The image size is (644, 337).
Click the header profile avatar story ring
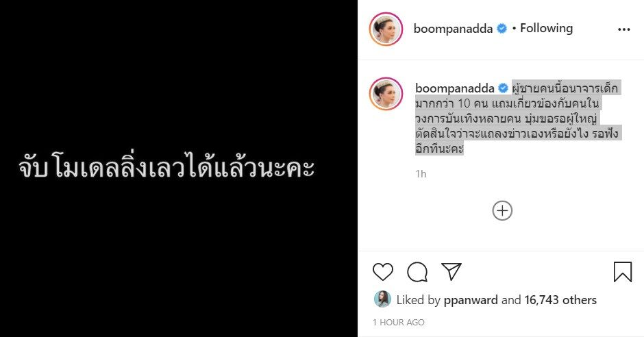coord(386,29)
